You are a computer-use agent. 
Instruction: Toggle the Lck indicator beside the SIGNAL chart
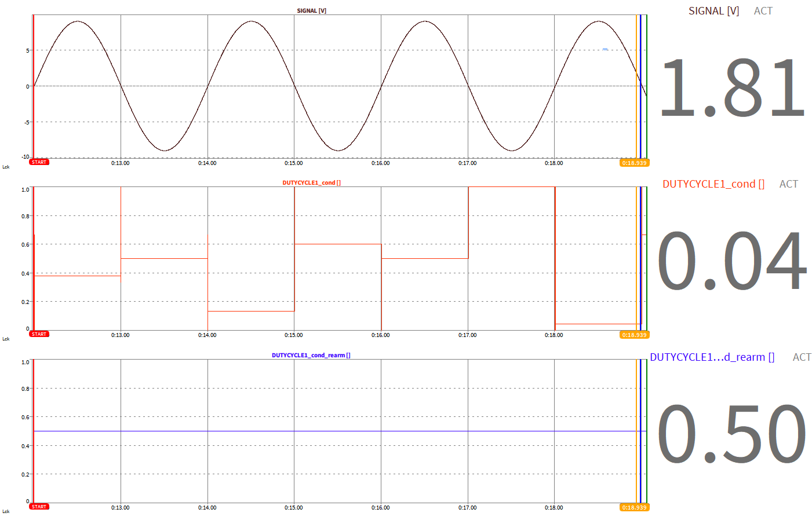6,167
